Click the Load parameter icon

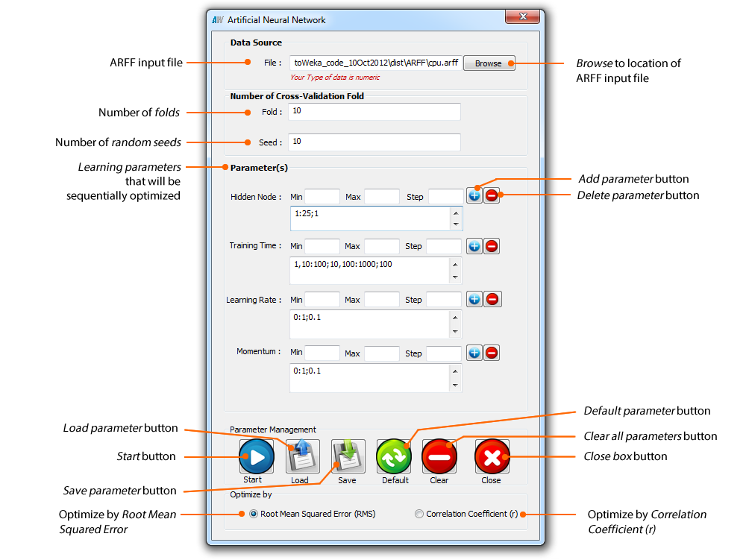point(302,456)
